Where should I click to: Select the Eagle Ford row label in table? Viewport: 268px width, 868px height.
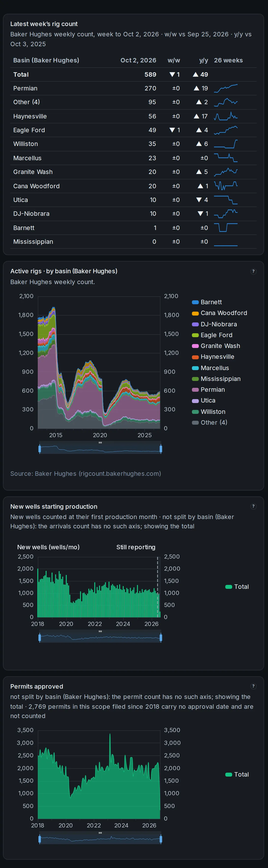[29, 130]
